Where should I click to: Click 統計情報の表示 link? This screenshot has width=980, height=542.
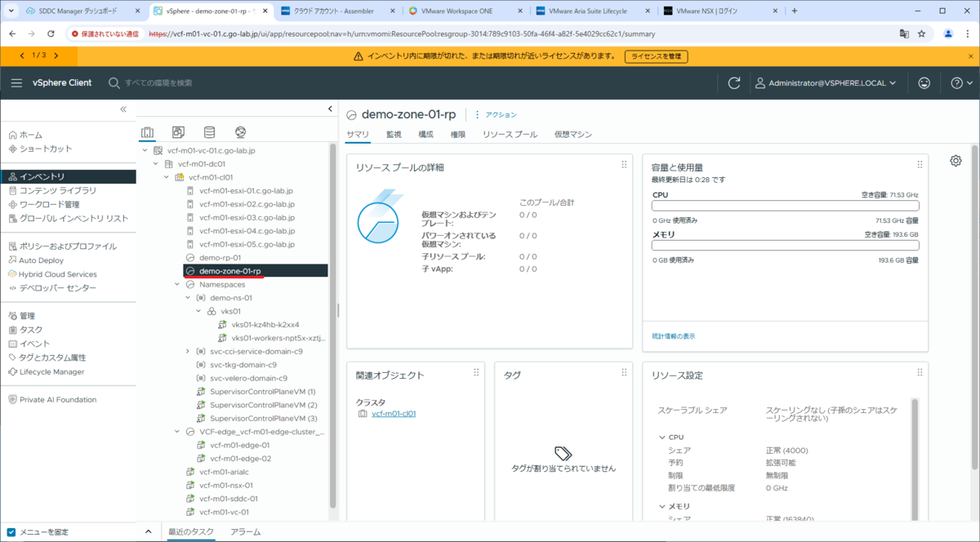674,336
